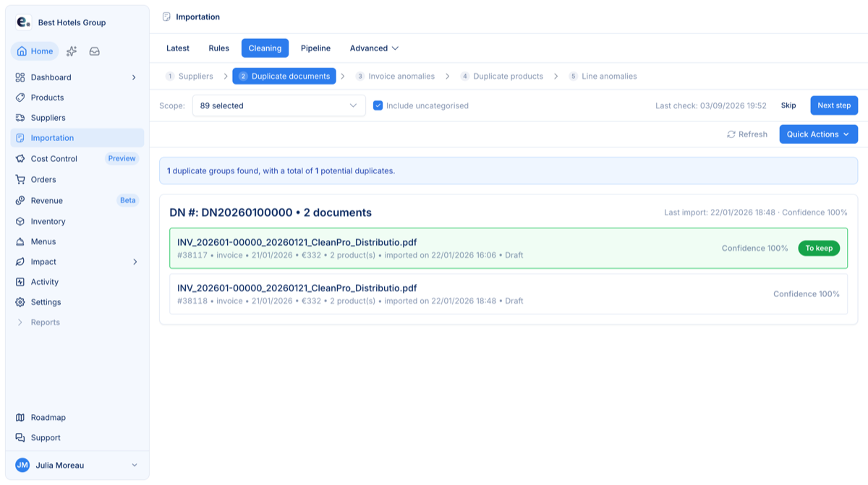Click the Beta badge on Revenue
This screenshot has height=485, width=868.
coord(128,200)
